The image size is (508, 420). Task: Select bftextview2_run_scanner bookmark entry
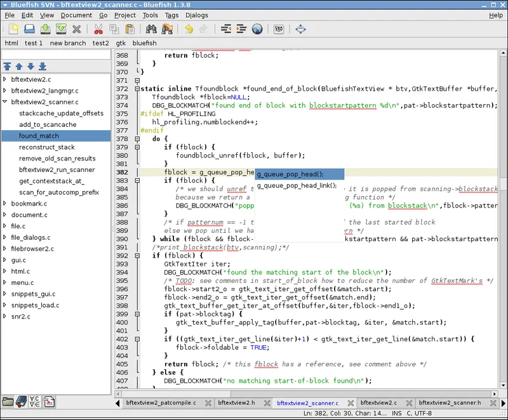56,170
